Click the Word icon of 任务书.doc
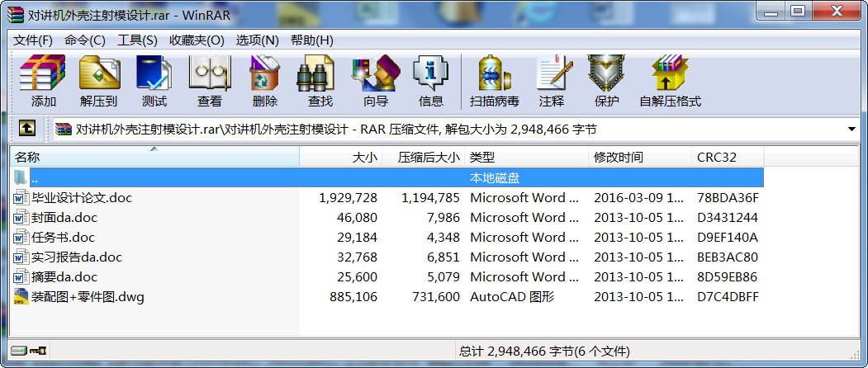 (x=21, y=238)
